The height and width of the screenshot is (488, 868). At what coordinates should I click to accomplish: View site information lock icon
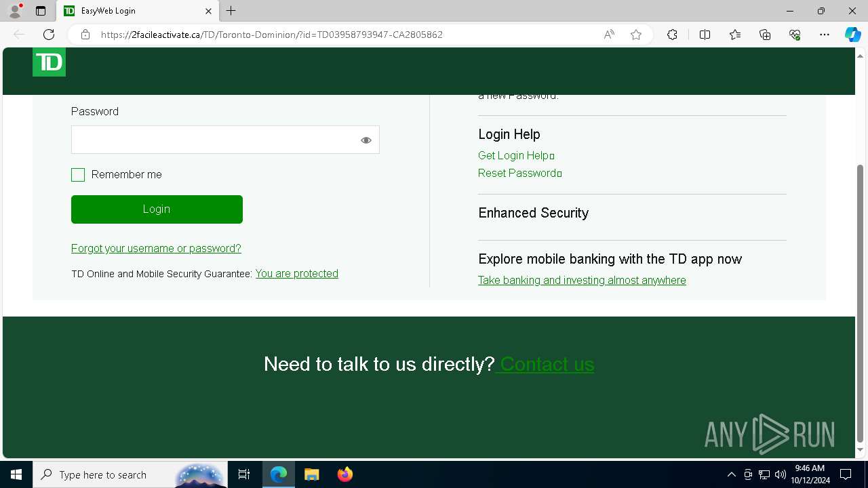85,35
